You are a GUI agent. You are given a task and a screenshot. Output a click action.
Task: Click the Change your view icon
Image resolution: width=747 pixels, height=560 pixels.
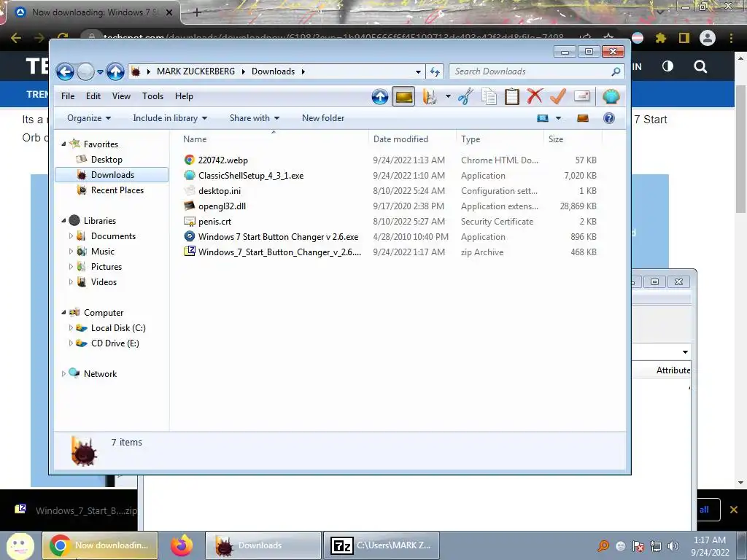click(x=543, y=118)
